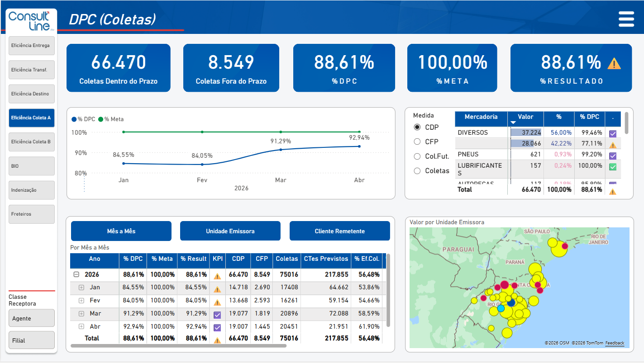This screenshot has height=363, width=644.
Task: Click the KPI check icon for Abr
Action: tap(217, 328)
